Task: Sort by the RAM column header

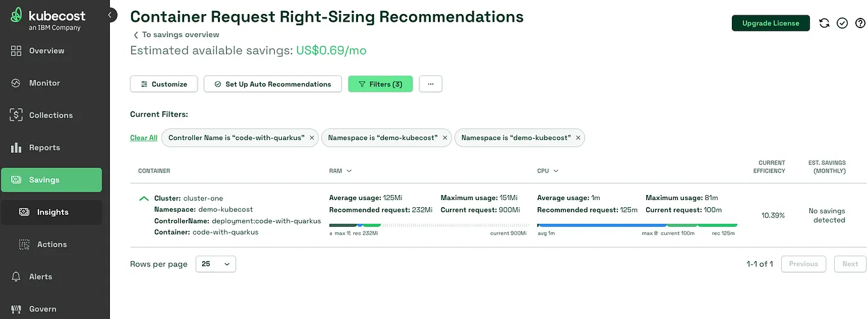Action: (x=341, y=171)
